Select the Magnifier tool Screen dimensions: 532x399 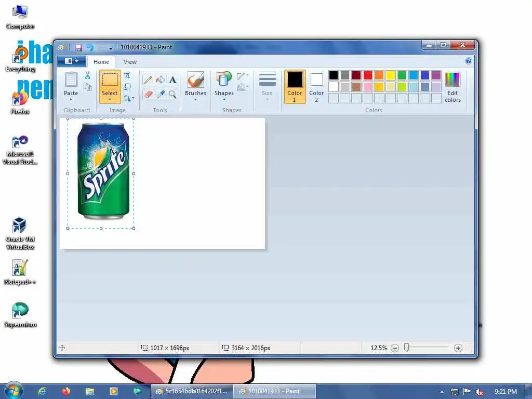pyautogui.click(x=172, y=94)
